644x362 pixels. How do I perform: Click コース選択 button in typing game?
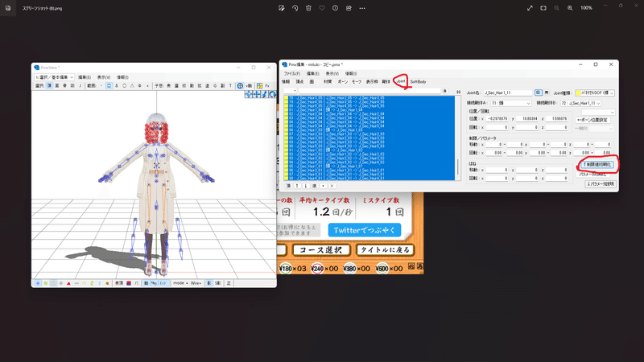click(321, 249)
